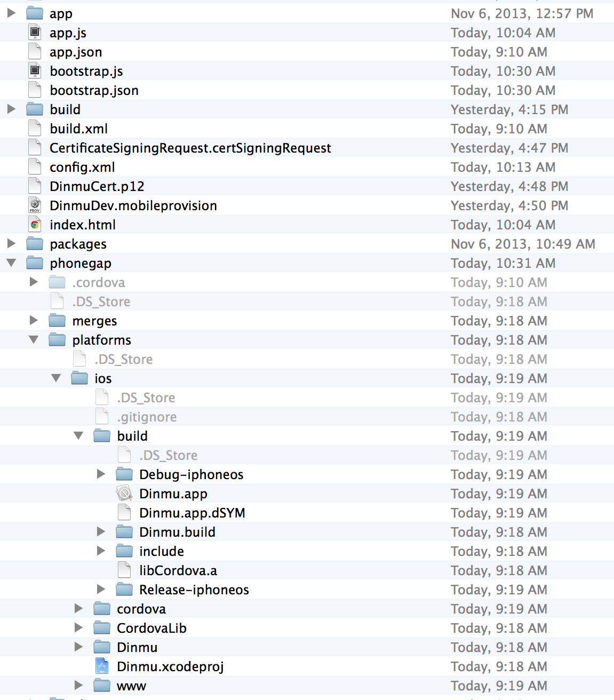Click the Dinmu.app.dSYM file icon

pyautogui.click(x=124, y=513)
